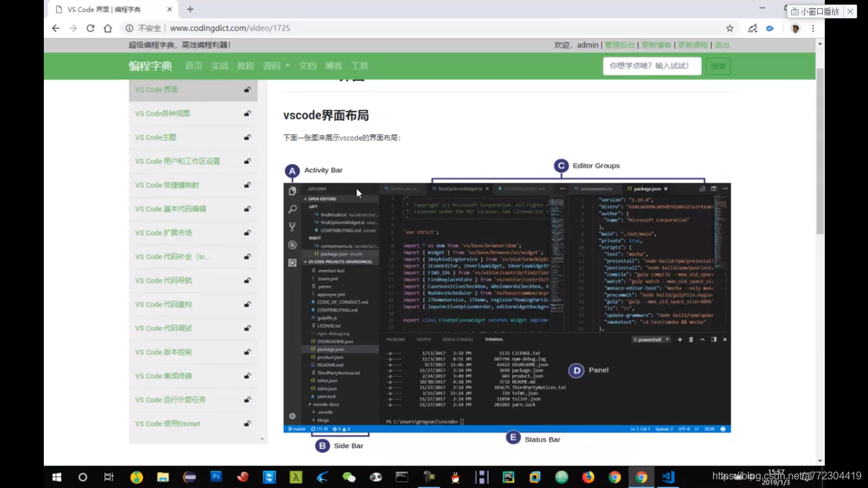Open VS Code from the taskbar

coord(668,477)
